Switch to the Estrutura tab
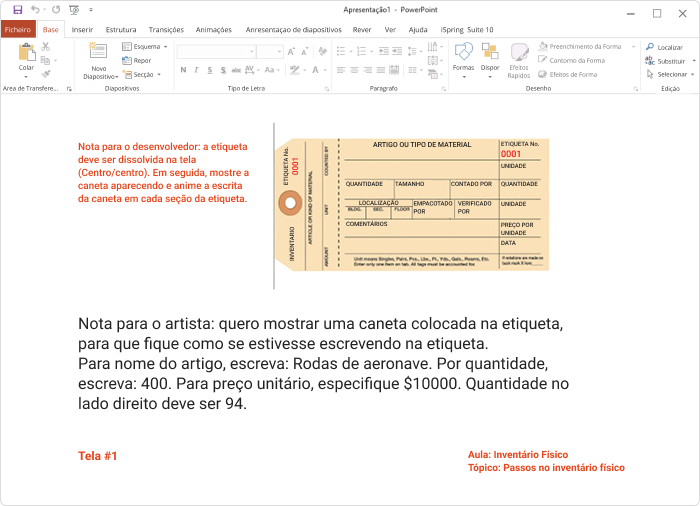Viewport: 700px width, 506px height. tap(121, 29)
